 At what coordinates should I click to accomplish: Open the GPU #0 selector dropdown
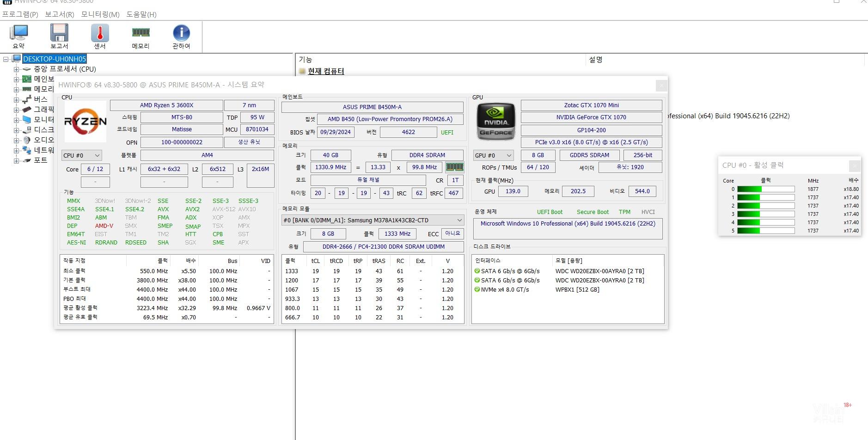click(x=493, y=156)
